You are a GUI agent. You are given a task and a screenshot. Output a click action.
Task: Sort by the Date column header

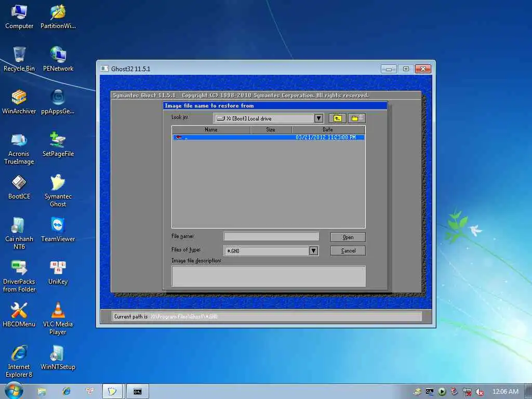(328, 129)
